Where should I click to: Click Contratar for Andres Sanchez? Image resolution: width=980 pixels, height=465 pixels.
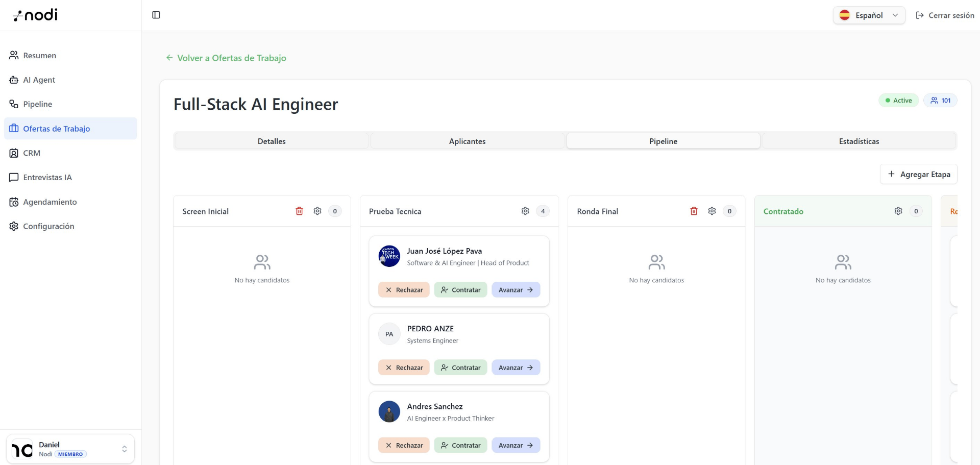pos(460,445)
